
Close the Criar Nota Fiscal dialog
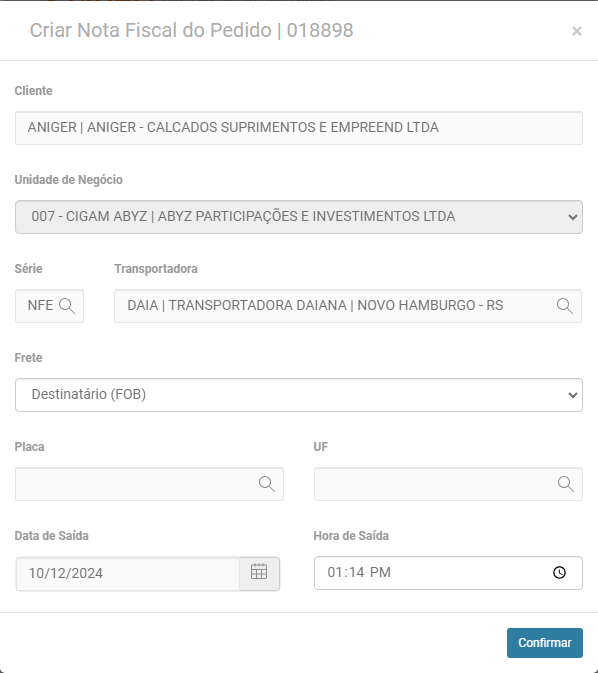pos(577,31)
